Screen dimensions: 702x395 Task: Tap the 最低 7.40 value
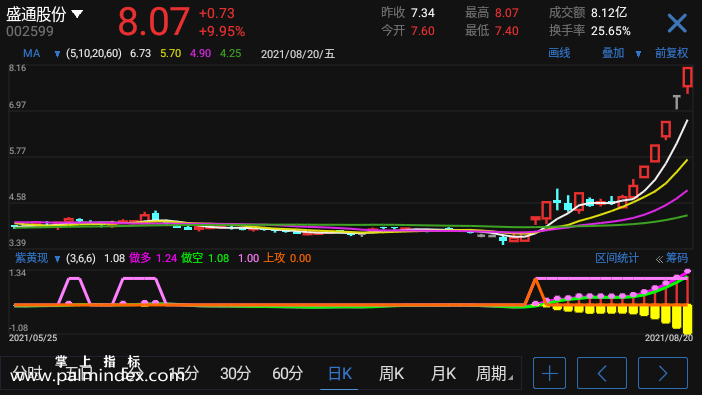507,31
